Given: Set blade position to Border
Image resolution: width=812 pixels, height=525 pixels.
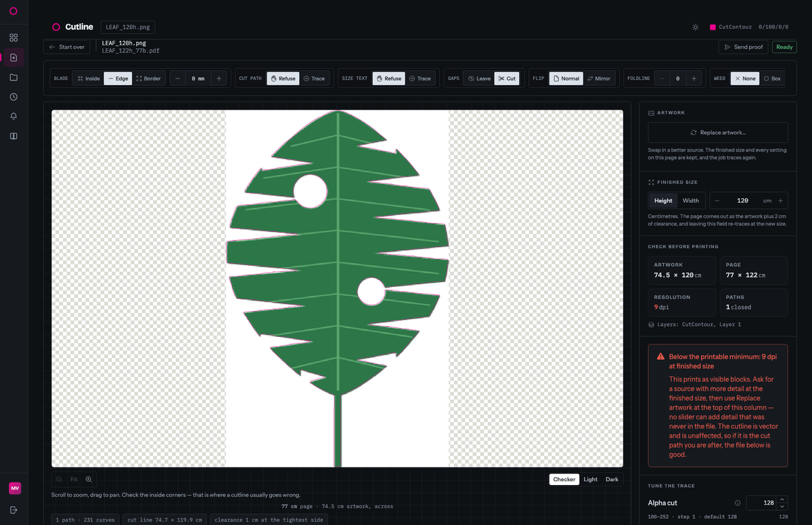Looking at the screenshot, I should (x=148, y=78).
